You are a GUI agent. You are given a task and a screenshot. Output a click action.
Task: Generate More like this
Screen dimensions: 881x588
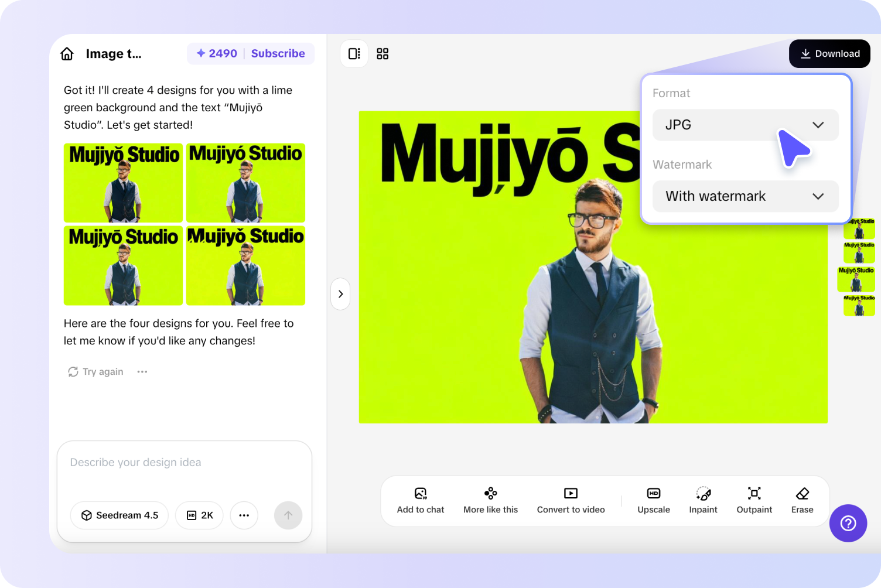pyautogui.click(x=490, y=500)
